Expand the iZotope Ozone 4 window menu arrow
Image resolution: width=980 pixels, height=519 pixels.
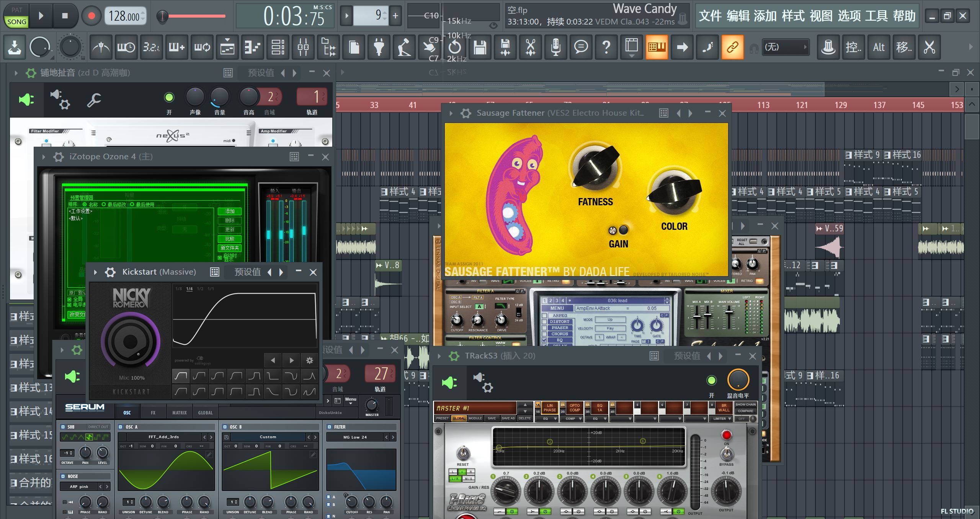[x=44, y=157]
